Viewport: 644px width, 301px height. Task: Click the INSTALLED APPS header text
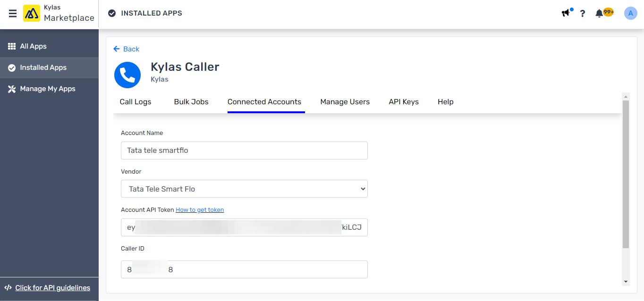152,13
